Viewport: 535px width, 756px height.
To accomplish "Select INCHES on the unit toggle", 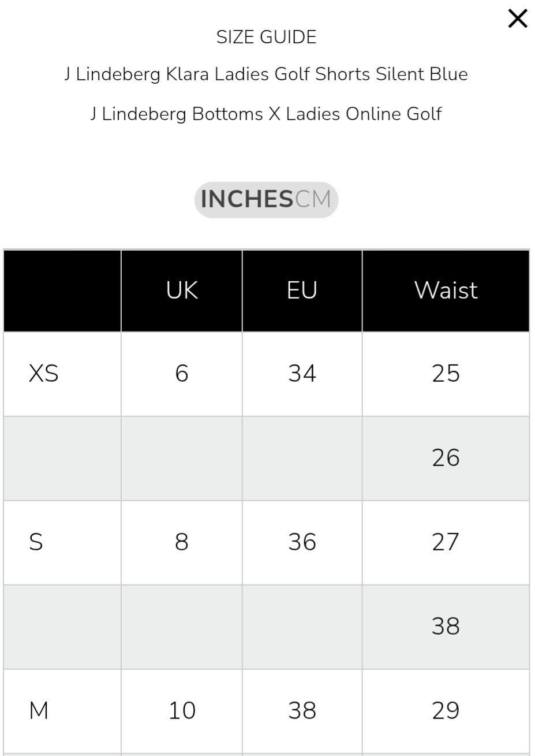I will point(246,199).
